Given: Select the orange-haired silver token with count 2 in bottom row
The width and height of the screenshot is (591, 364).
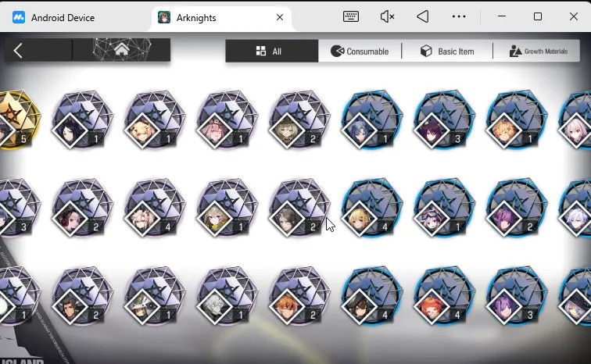Looking at the screenshot, I should [x=299, y=296].
